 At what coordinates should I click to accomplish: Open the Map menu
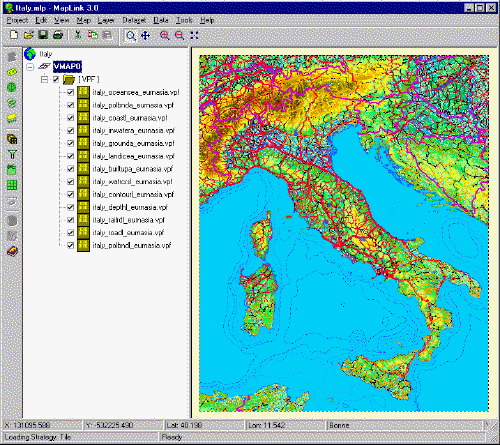pyautogui.click(x=84, y=20)
